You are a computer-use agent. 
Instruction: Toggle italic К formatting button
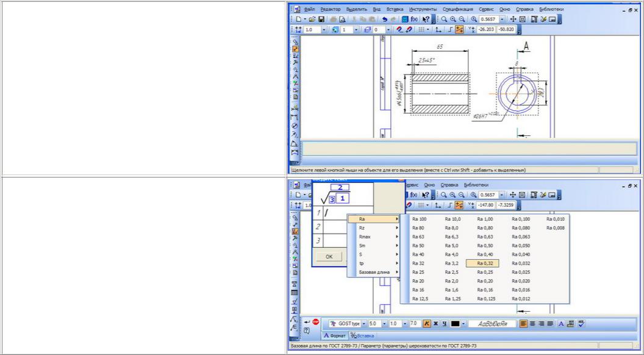pyautogui.click(x=427, y=324)
